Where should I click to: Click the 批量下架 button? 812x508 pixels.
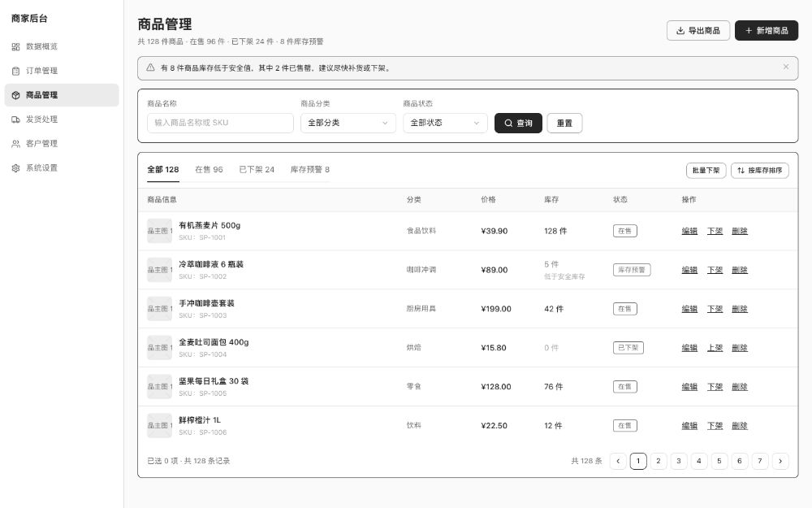pyautogui.click(x=706, y=171)
